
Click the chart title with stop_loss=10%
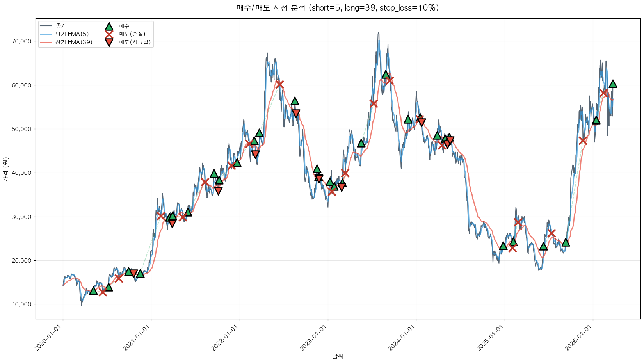[x=338, y=8]
